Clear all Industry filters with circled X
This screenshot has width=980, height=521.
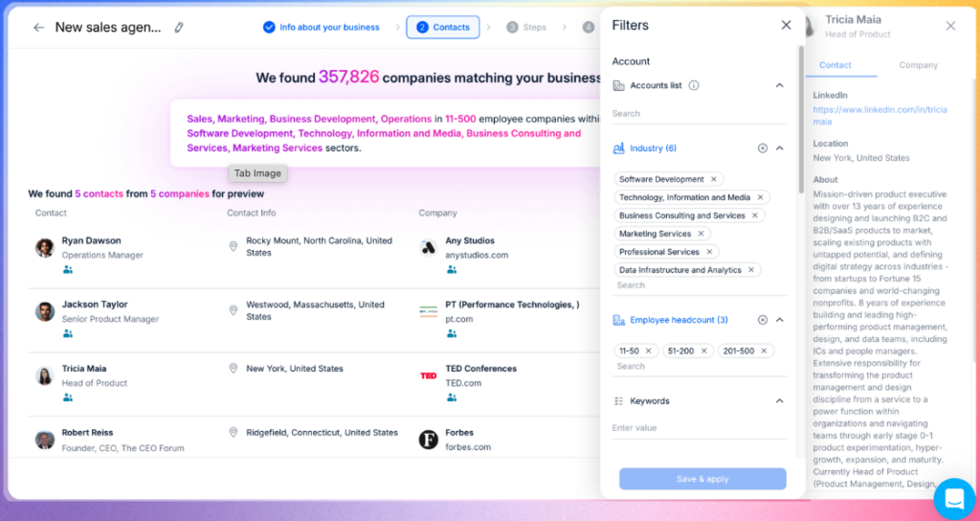pyautogui.click(x=763, y=148)
